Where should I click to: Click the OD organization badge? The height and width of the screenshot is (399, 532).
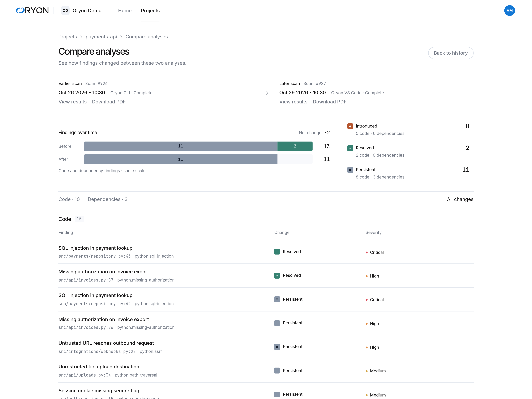[65, 11]
